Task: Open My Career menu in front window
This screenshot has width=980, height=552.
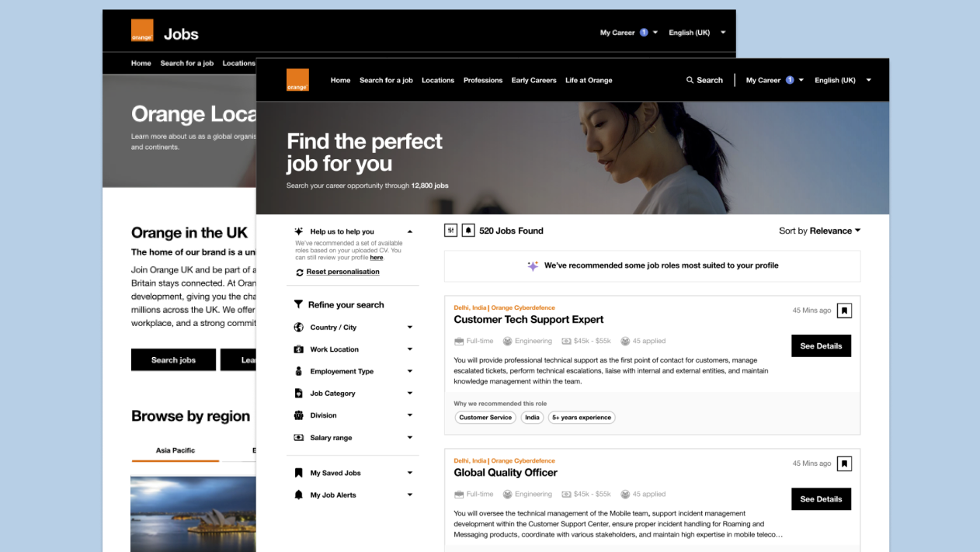Action: [774, 80]
